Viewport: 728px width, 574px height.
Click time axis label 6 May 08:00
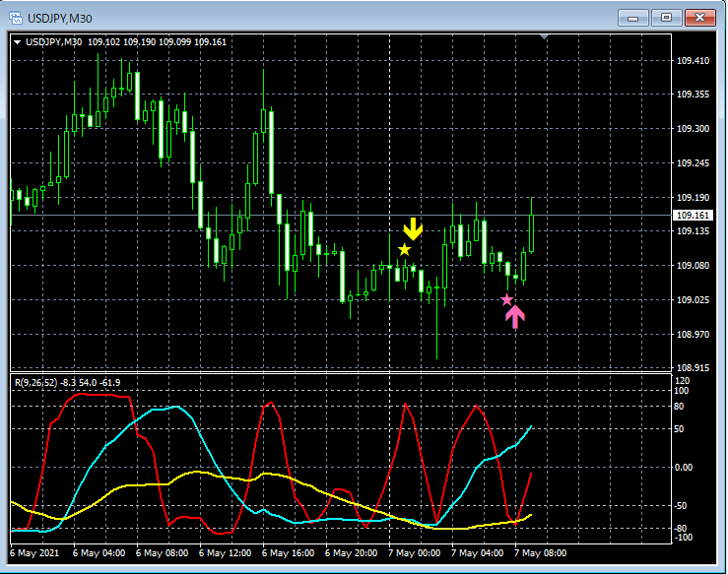[x=162, y=553]
